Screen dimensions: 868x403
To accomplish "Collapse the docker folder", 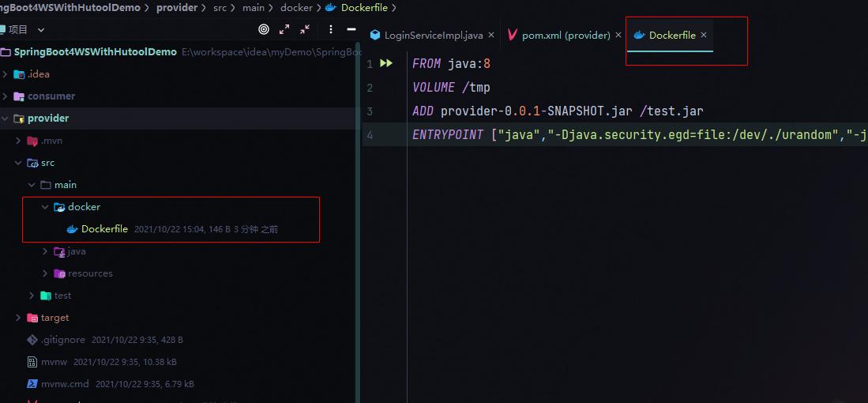I will coord(45,207).
